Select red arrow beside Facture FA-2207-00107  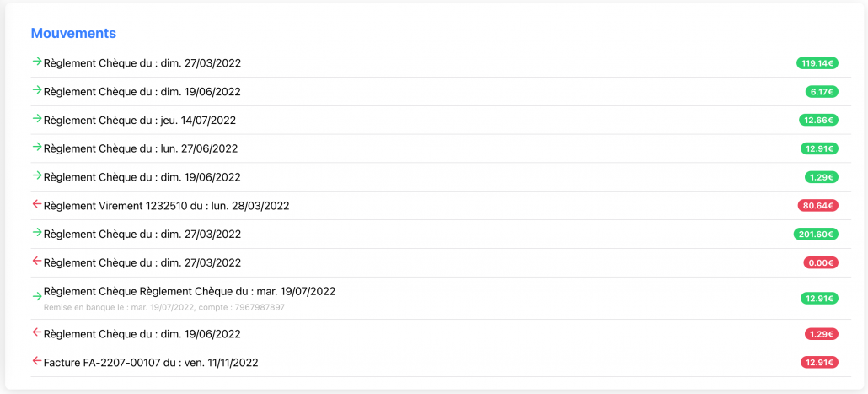(36, 362)
